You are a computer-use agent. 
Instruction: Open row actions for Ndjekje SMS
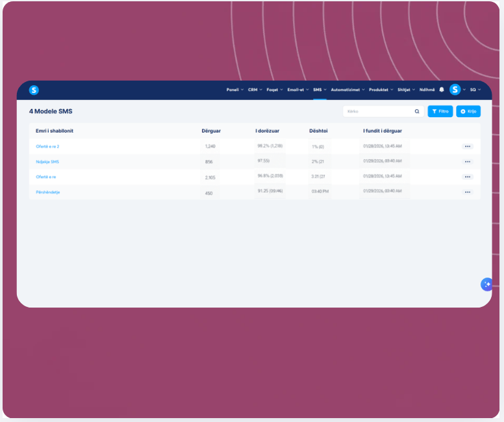pyautogui.click(x=468, y=162)
